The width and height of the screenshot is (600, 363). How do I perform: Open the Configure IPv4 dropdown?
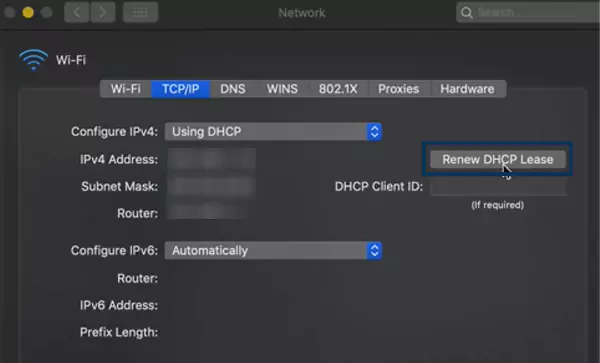[x=273, y=132]
